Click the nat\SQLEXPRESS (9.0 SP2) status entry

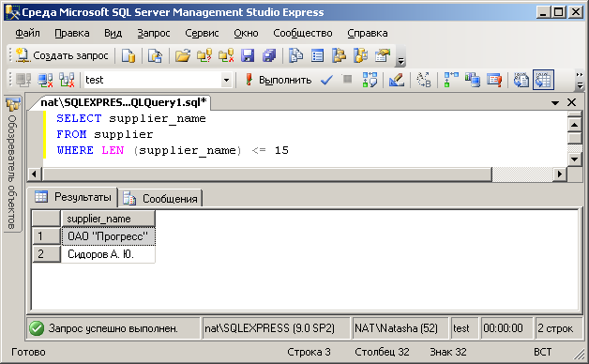(276, 328)
